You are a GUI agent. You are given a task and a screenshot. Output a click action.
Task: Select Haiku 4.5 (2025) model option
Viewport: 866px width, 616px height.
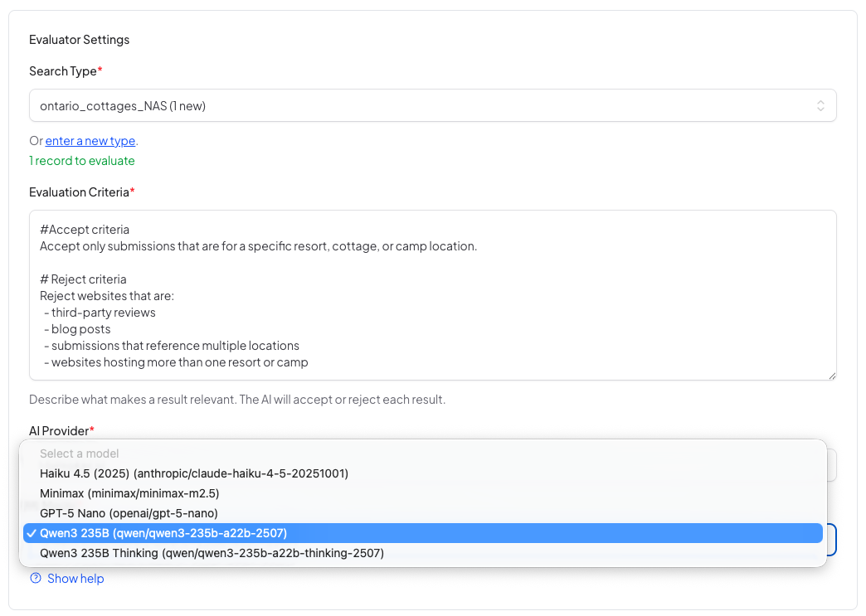(x=422, y=473)
